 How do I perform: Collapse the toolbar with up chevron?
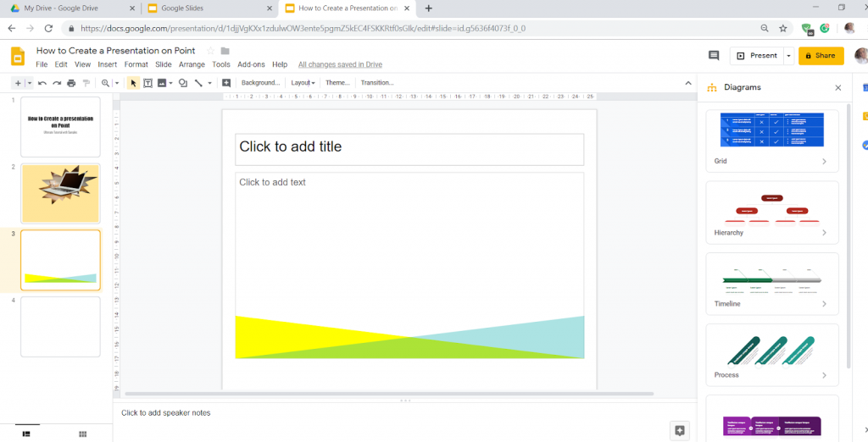(687, 83)
